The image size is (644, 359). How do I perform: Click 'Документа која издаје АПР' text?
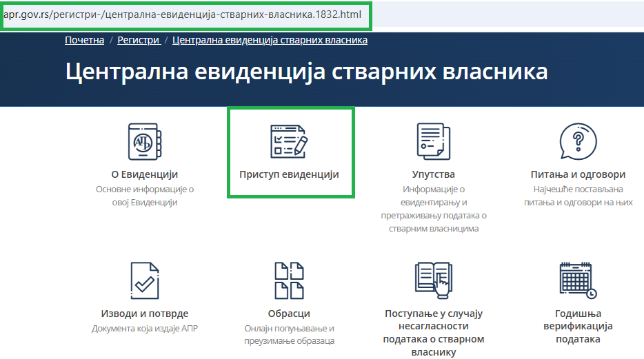[145, 328]
